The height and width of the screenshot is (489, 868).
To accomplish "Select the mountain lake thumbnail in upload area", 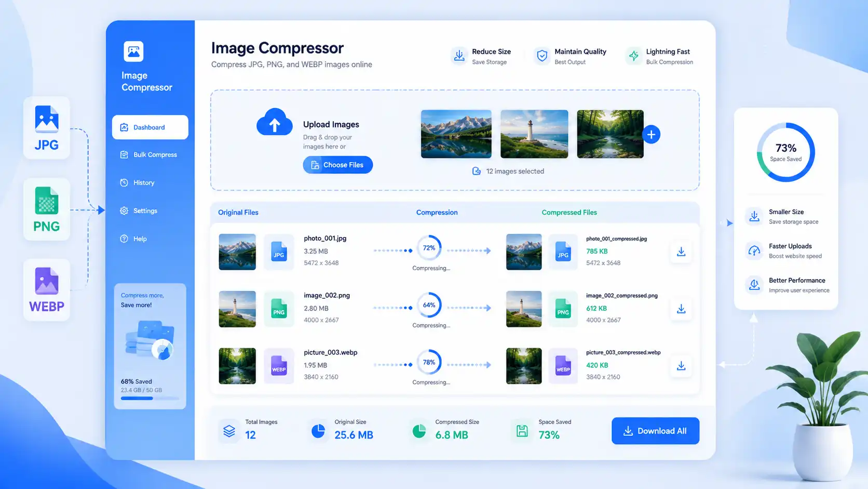I will click(x=456, y=134).
